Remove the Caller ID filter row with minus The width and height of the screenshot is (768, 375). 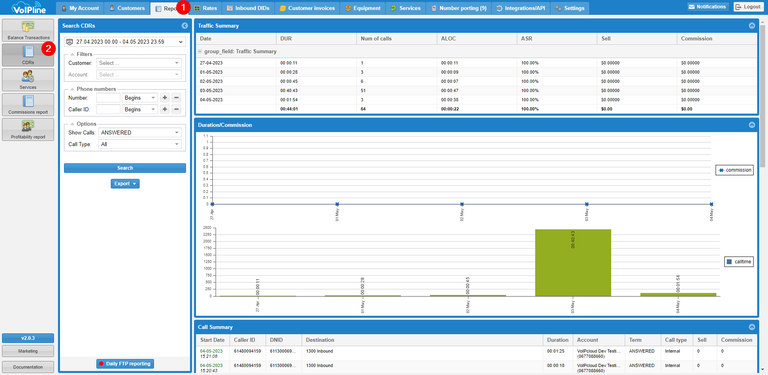click(177, 109)
